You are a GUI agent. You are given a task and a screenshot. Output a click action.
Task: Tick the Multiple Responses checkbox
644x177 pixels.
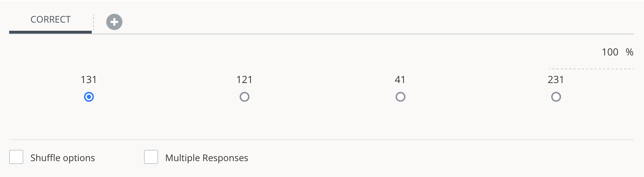(x=151, y=157)
